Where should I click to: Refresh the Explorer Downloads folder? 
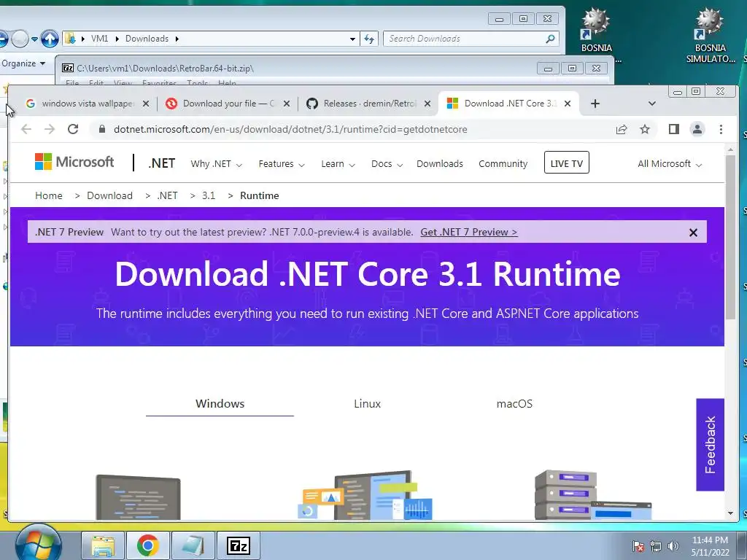(369, 39)
